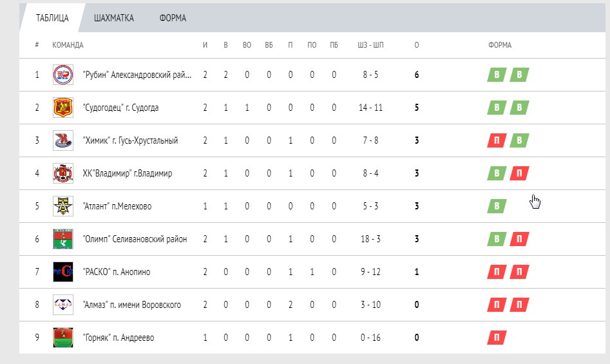The height and width of the screenshot is (364, 610).
Task: Click the Алмаз team logo
Action: [x=62, y=305]
